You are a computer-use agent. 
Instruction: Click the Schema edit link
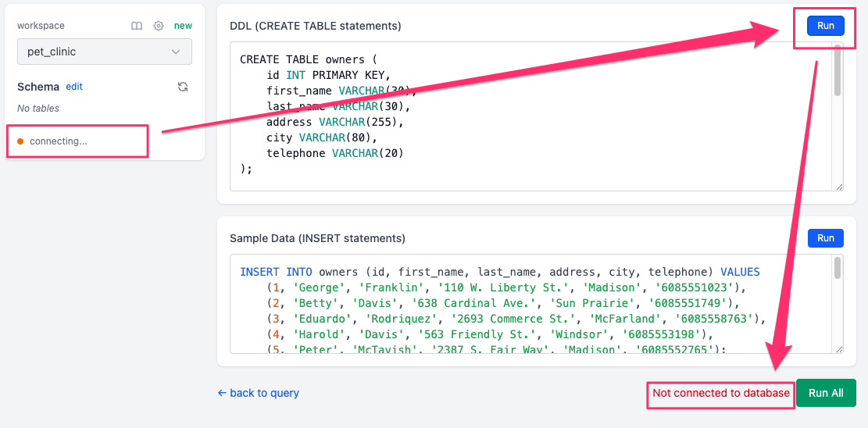coord(74,87)
